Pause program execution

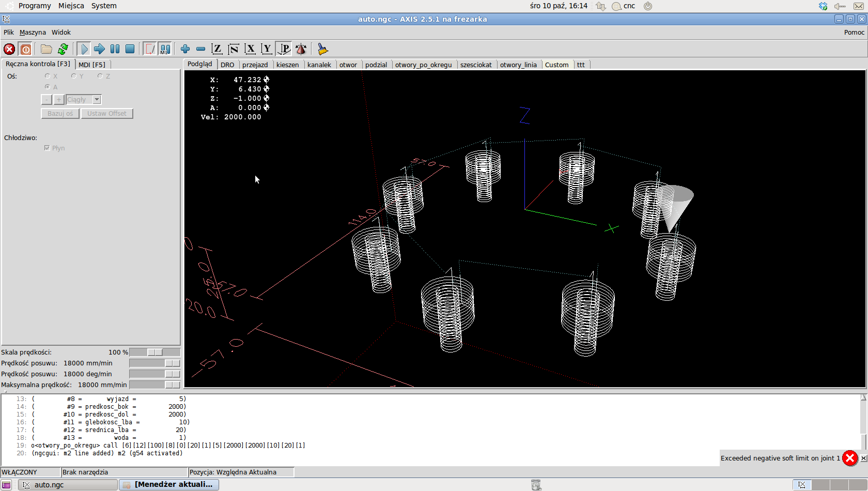(x=115, y=49)
